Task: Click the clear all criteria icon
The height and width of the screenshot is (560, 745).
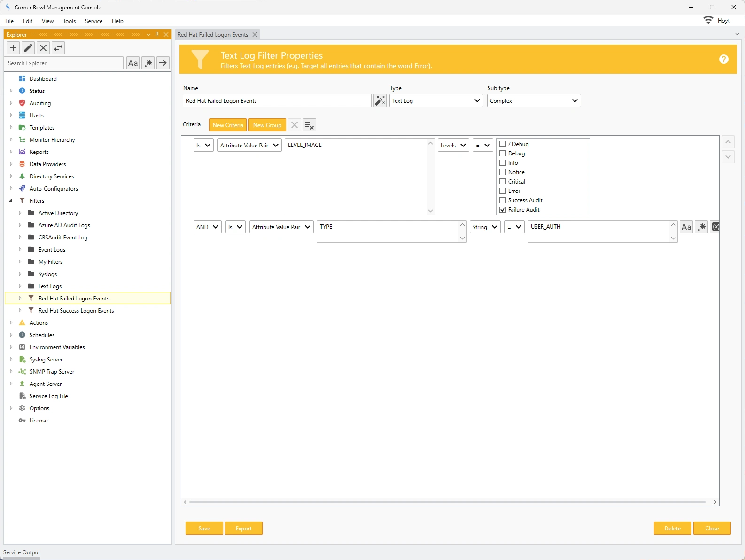Action: (309, 125)
